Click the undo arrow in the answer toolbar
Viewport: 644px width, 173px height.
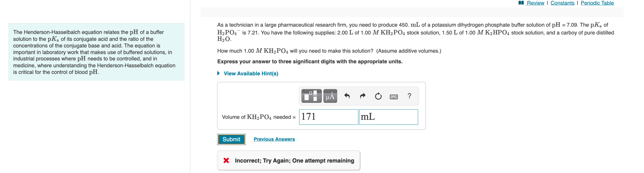(x=348, y=96)
